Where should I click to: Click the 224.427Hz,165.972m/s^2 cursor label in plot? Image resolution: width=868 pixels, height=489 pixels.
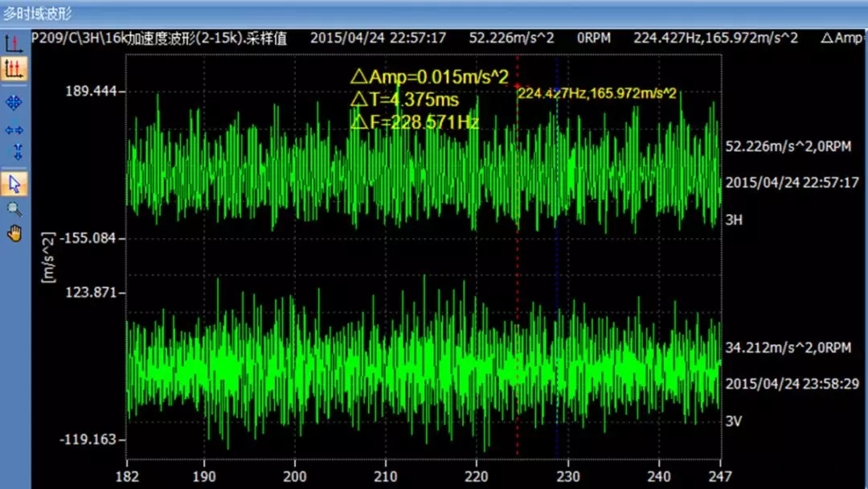point(596,93)
